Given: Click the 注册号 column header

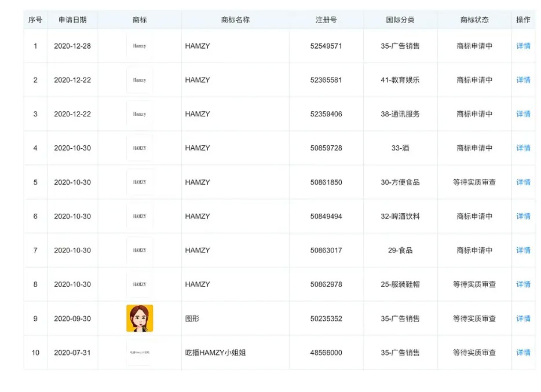Looking at the screenshot, I should click(x=326, y=20).
